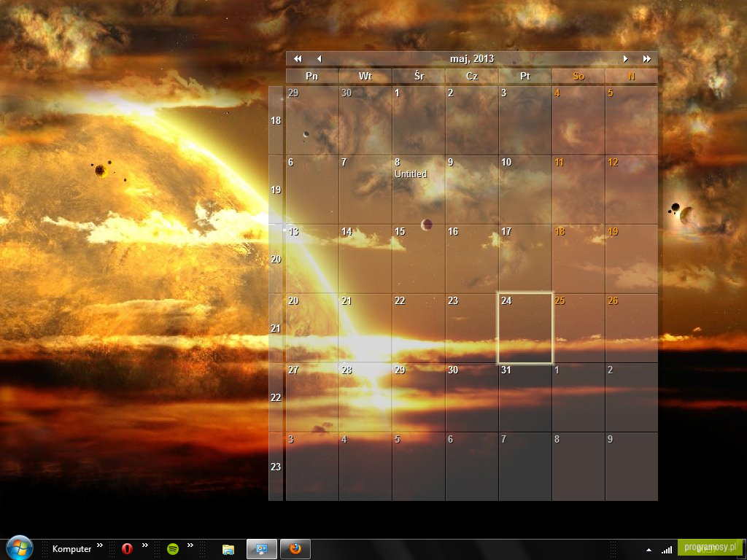Select Monday May 20
Image resolution: width=747 pixels, height=560 pixels.
312,328
